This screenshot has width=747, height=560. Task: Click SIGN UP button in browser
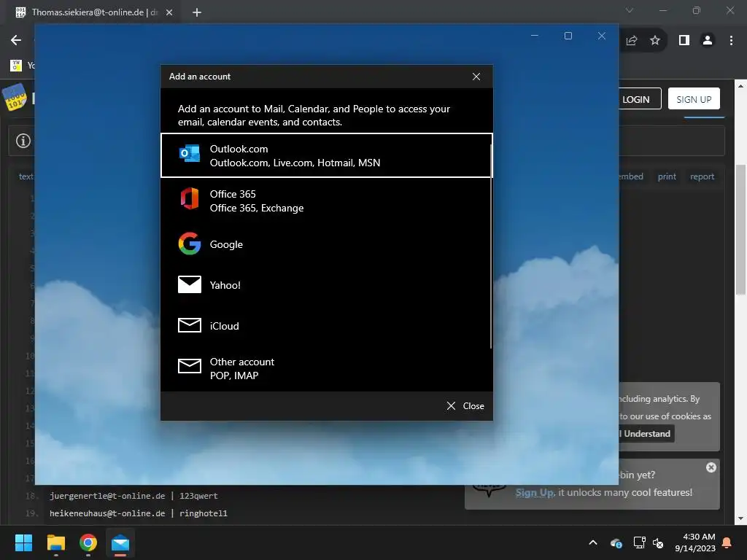694,99
